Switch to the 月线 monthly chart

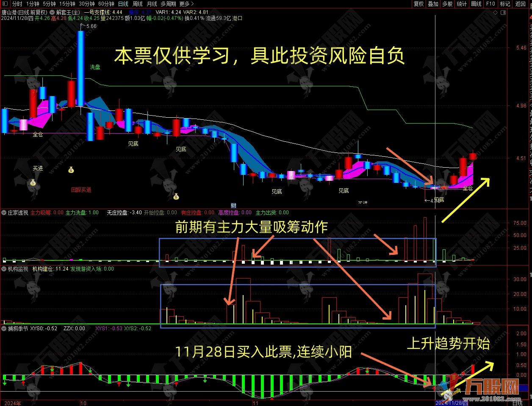click(x=152, y=4)
